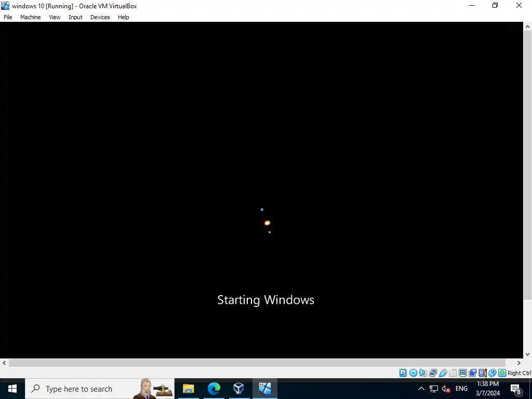
Task: Restore down the VirtualBox window
Action: [495, 5]
